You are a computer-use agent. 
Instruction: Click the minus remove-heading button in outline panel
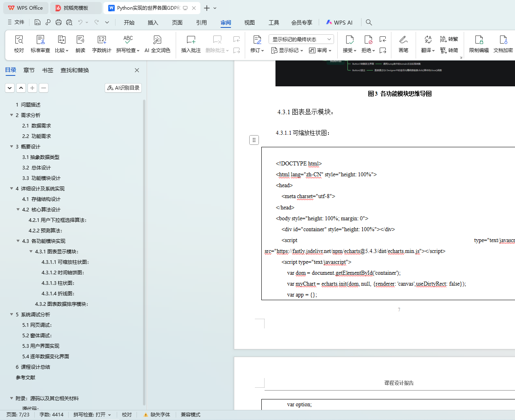(x=44, y=88)
